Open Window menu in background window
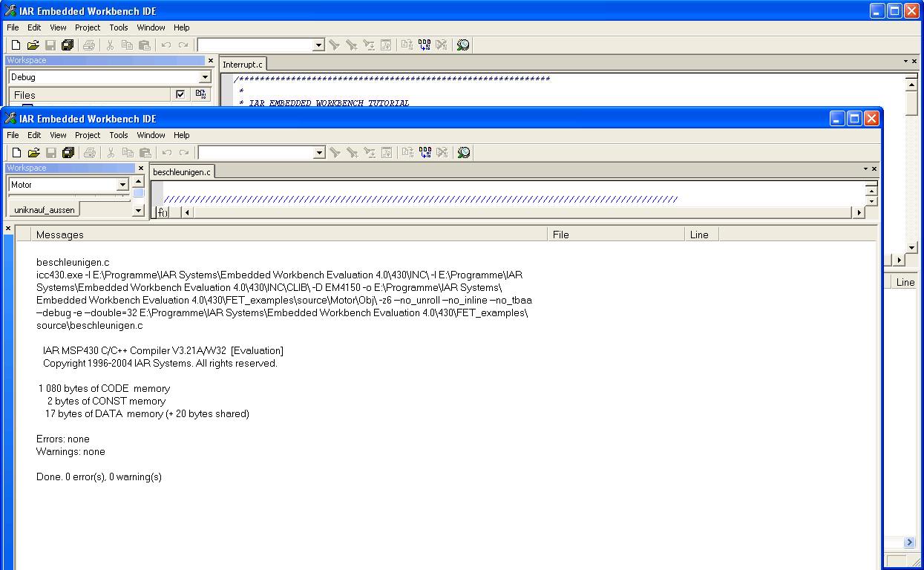The width and height of the screenshot is (924, 570). 151,27
